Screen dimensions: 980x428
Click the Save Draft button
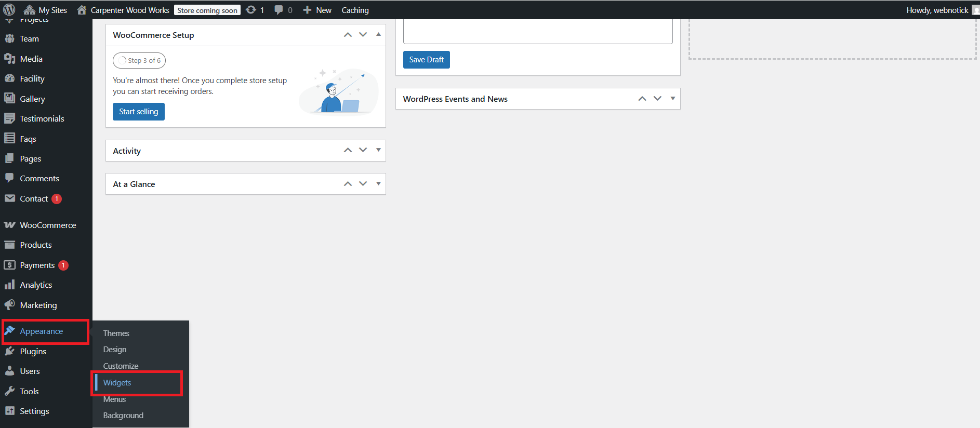click(x=426, y=60)
